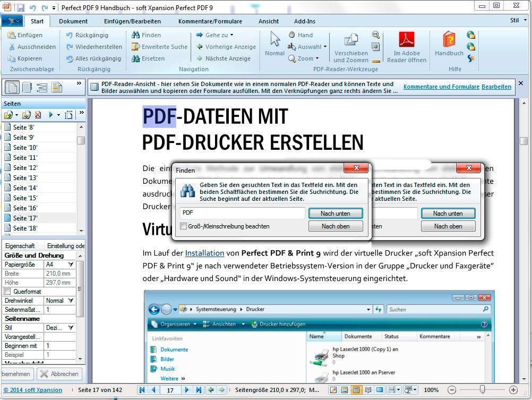The image size is (532, 400).
Task: Switch to Kommentare/Formulare tab
Action: tap(210, 21)
